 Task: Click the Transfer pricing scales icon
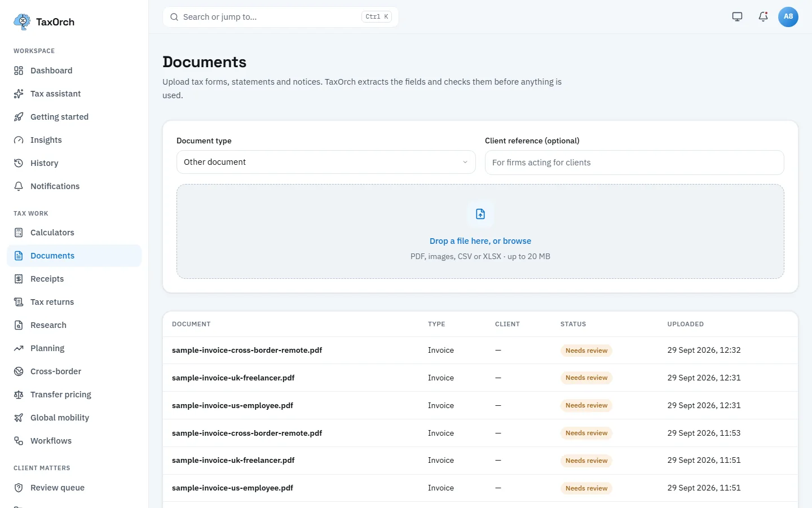coord(19,395)
